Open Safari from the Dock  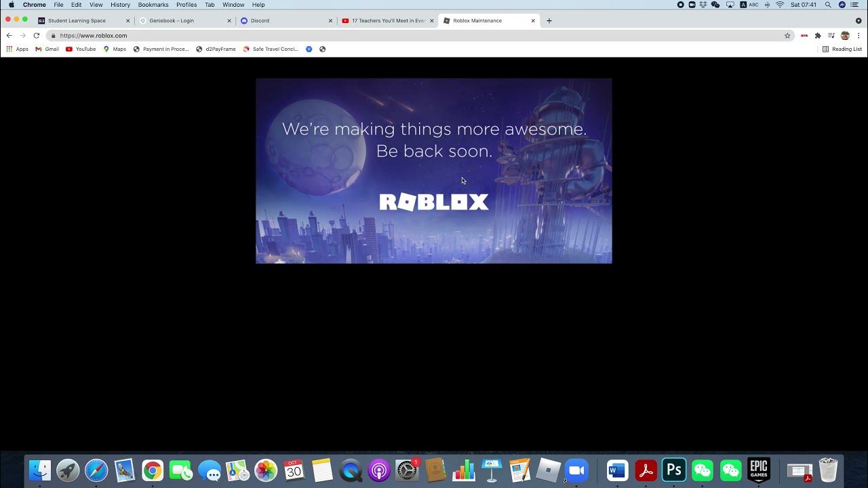pyautogui.click(x=96, y=470)
